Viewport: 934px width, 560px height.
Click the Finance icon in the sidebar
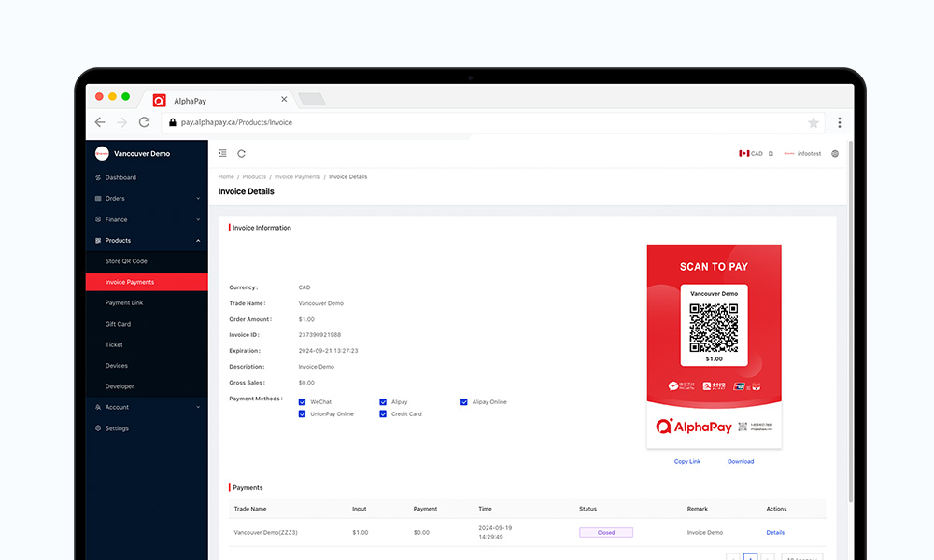[98, 219]
